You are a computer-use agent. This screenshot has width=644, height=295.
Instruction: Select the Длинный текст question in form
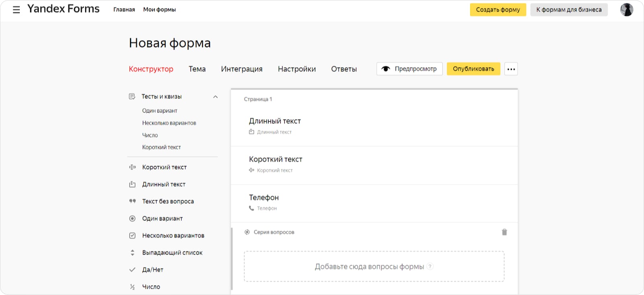(x=374, y=126)
